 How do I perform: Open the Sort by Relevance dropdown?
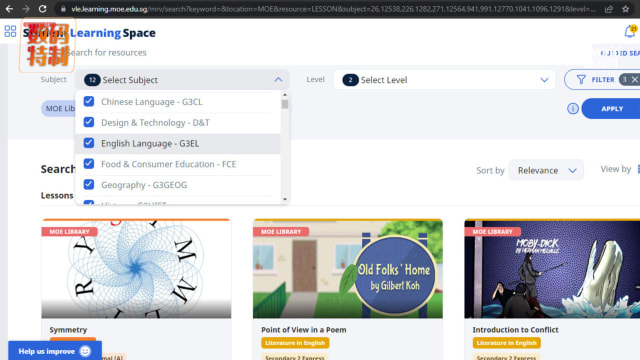point(546,170)
